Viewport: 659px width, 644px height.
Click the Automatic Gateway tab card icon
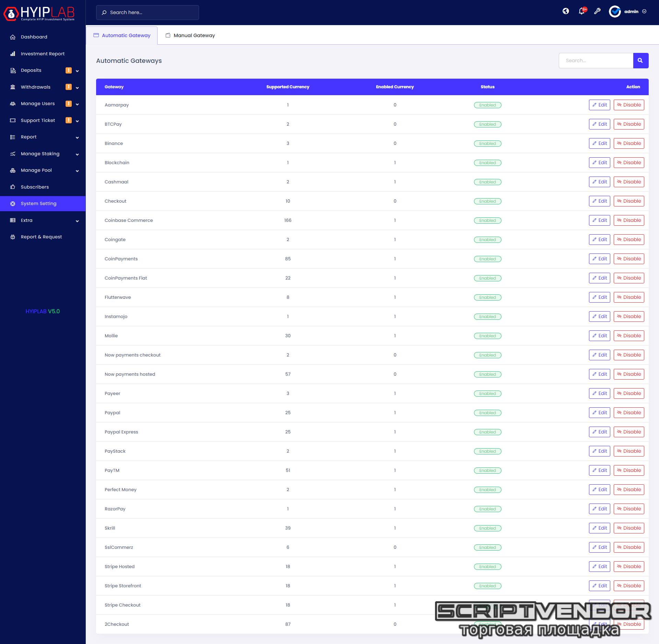pyautogui.click(x=96, y=35)
